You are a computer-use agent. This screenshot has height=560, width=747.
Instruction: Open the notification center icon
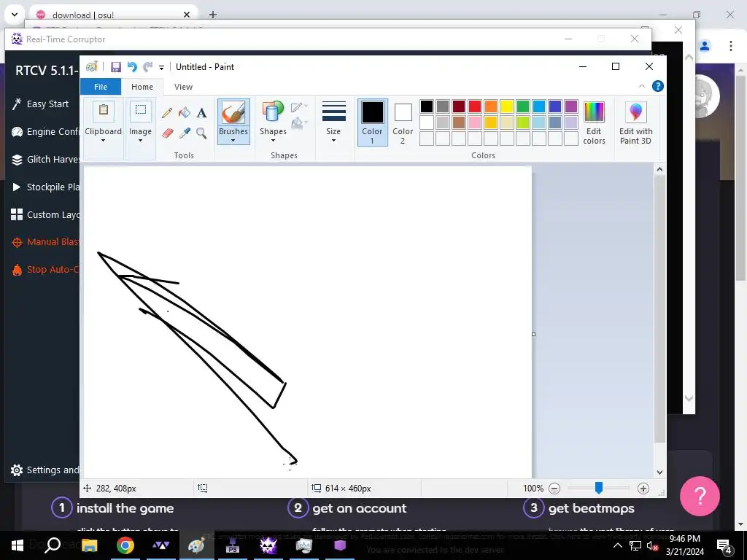pos(724,545)
